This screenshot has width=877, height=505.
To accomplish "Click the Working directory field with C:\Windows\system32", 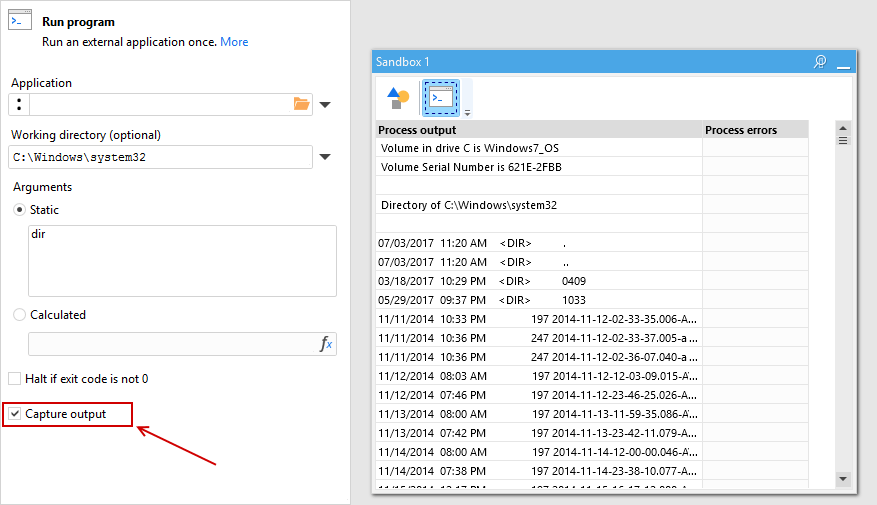I will (161, 157).
